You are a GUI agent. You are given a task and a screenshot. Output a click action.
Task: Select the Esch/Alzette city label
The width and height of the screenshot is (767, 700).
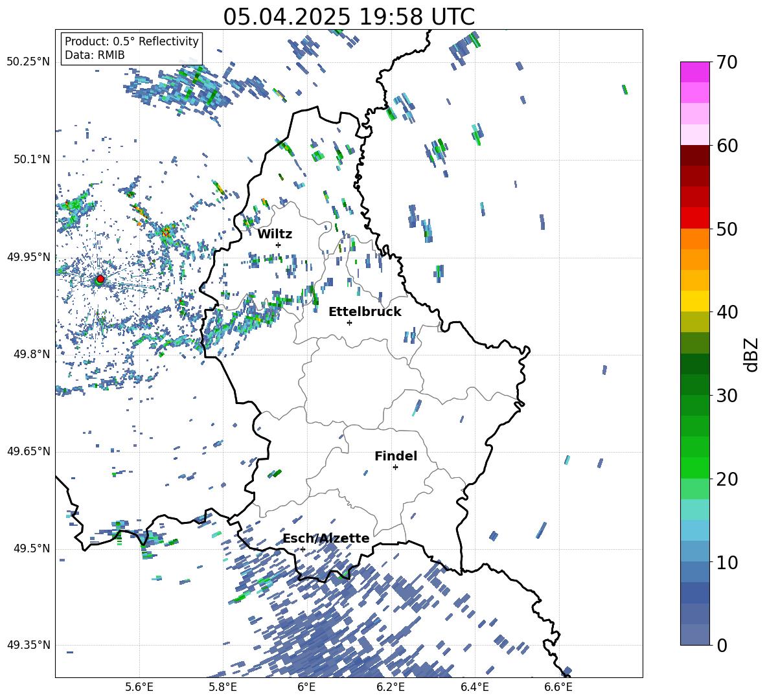tap(326, 538)
